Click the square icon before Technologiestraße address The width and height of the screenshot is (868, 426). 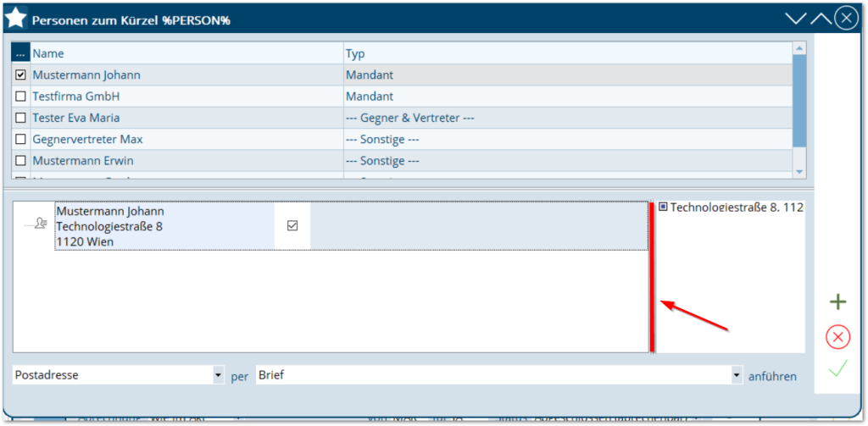click(663, 206)
